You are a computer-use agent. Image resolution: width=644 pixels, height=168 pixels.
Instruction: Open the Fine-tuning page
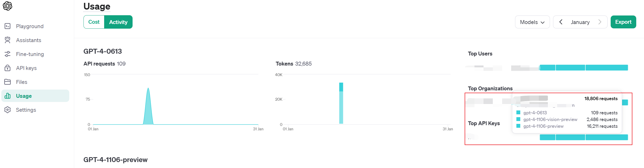pyautogui.click(x=30, y=54)
